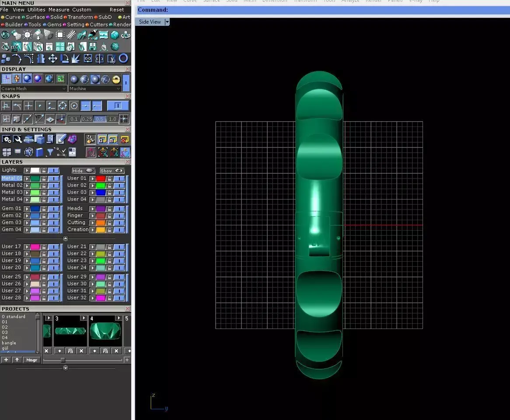The image size is (510, 420).
Task: Expand Heads layer arrow
Action: coord(92,209)
